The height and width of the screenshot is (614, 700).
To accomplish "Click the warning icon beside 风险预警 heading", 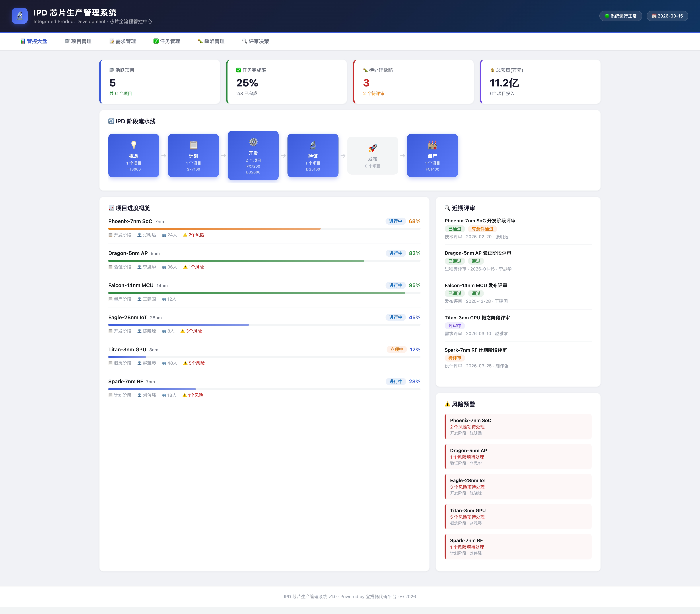I will coord(447,404).
